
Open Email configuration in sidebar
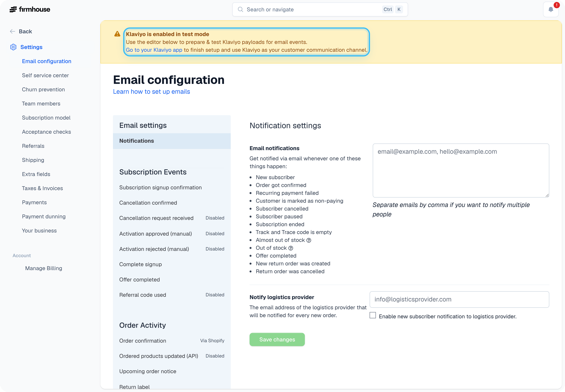[46, 61]
